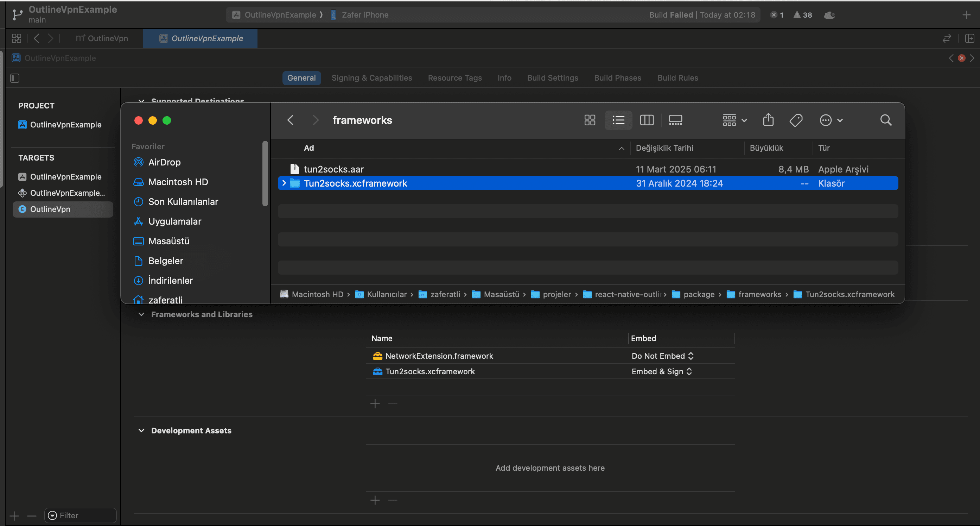
Task: Go back in the Finder window
Action: (x=290, y=120)
